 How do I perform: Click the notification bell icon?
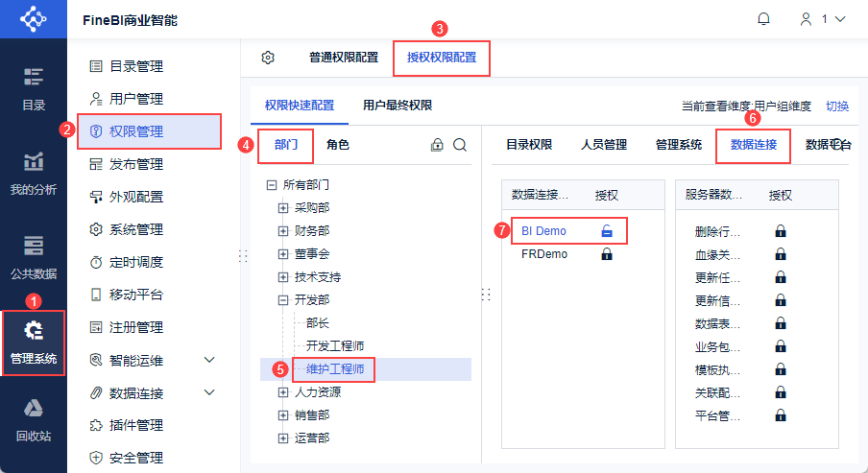point(764,19)
